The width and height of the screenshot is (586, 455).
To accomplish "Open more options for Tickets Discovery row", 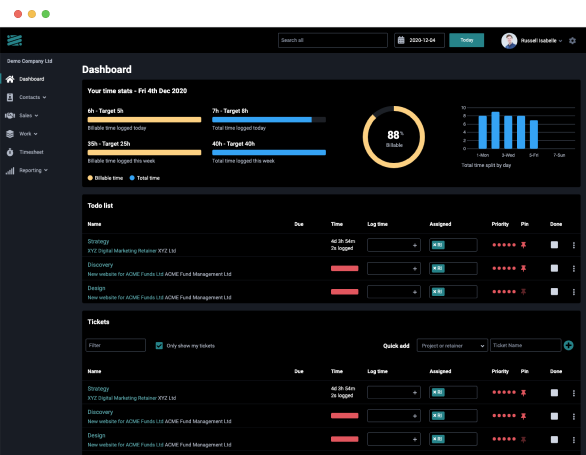I will click(574, 416).
